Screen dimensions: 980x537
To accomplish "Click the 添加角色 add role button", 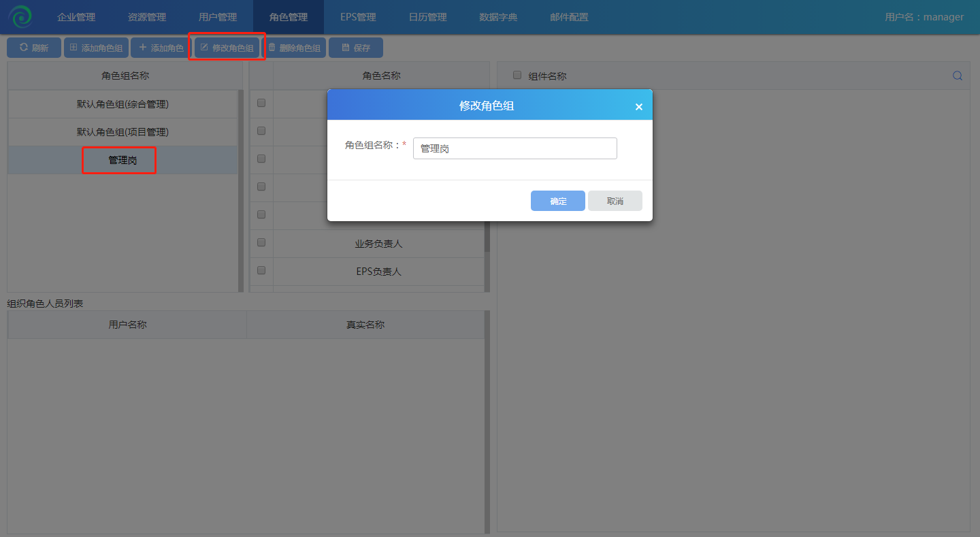I will pos(161,48).
